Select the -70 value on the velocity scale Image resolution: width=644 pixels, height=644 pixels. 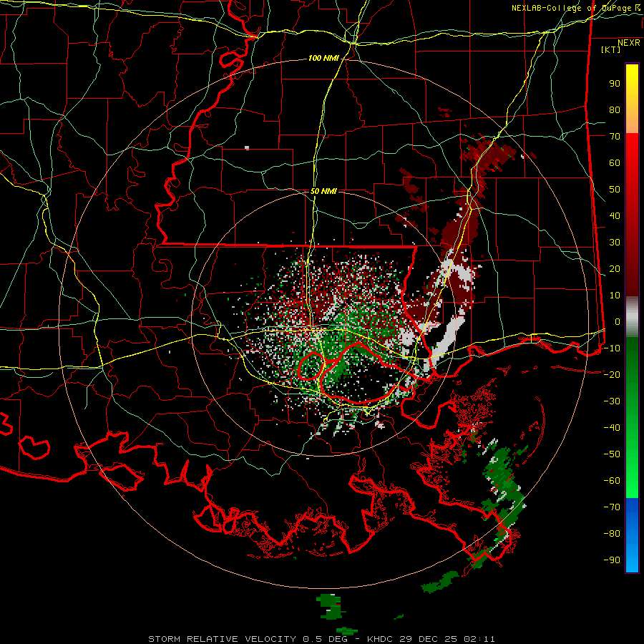[x=612, y=507]
